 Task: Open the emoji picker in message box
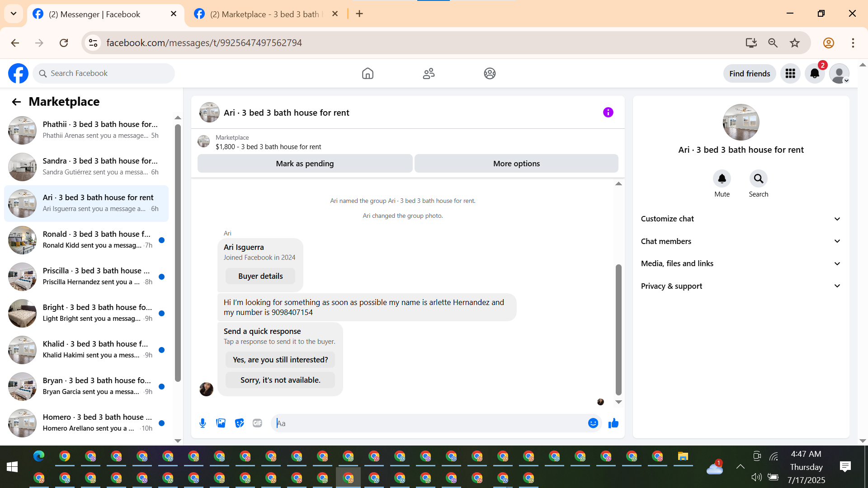click(x=593, y=423)
